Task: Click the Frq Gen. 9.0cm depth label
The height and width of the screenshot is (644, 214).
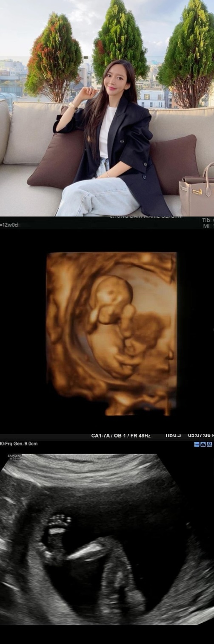Action: 19,444
